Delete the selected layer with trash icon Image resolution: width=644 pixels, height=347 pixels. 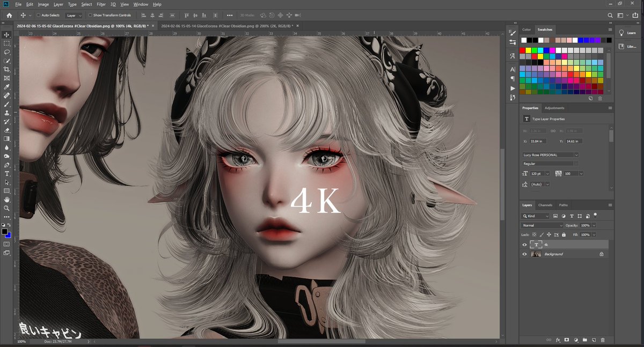click(x=603, y=340)
